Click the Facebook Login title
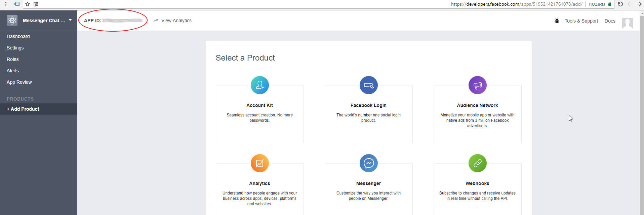The width and height of the screenshot is (644, 215). coord(368,105)
